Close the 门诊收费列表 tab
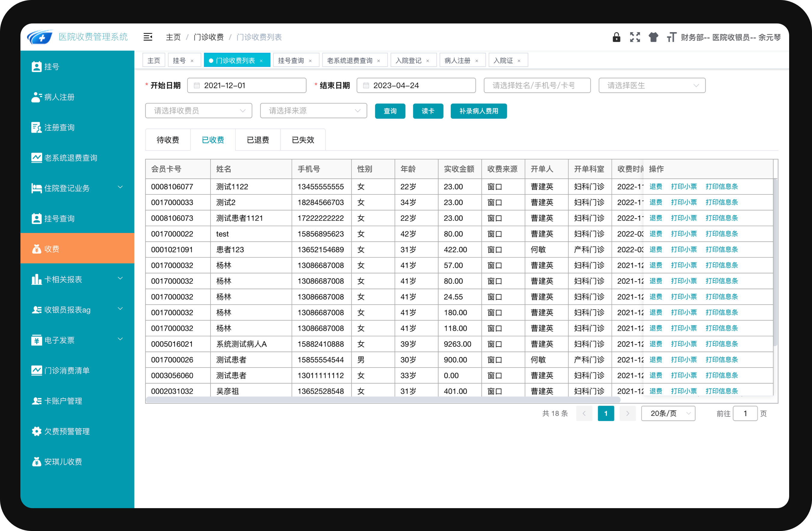 [261, 61]
